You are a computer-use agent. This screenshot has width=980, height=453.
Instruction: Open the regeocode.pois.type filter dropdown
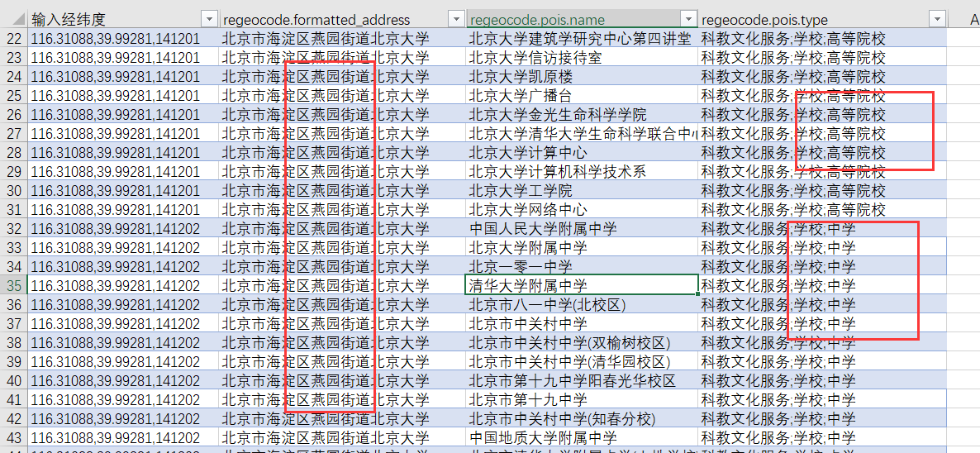click(938, 19)
